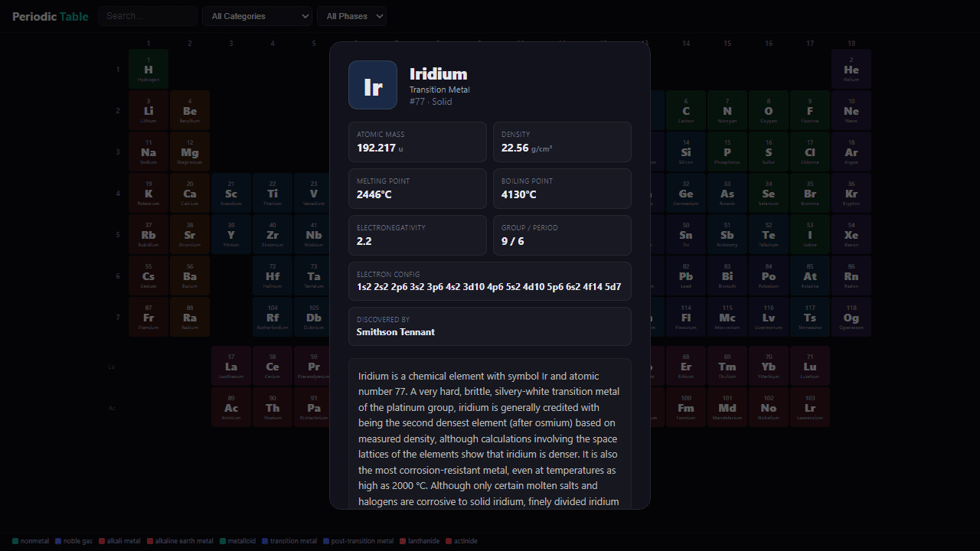
Task: Select the Zirconium element tile
Action: [x=273, y=234]
